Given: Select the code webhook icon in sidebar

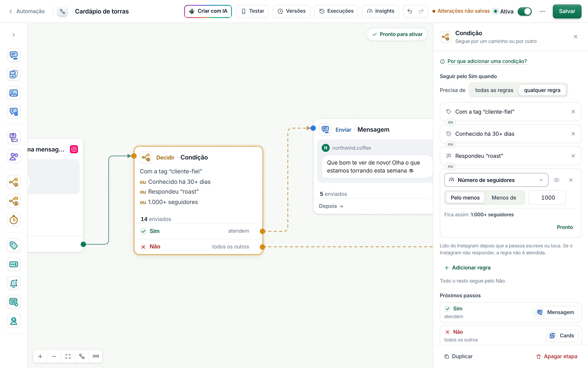Looking at the screenshot, I should 14,302.
